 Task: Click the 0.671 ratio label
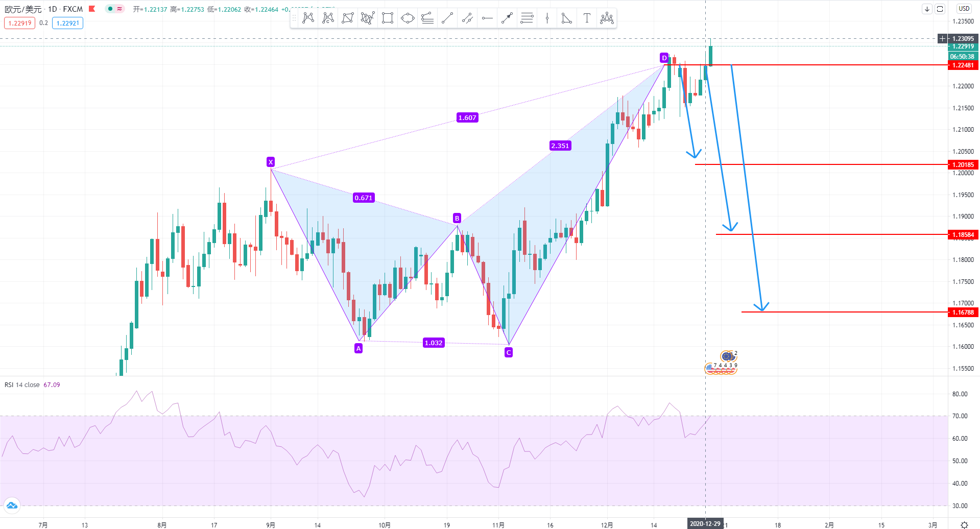click(364, 198)
